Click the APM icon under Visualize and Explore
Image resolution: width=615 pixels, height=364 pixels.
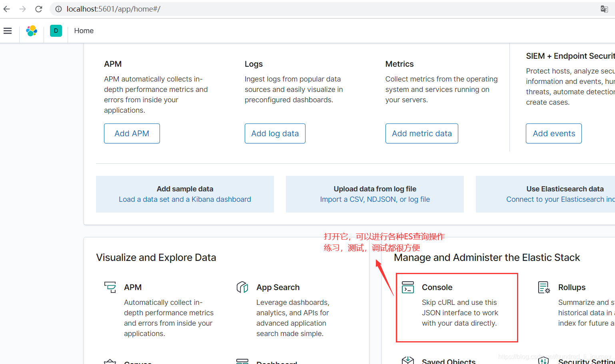click(x=110, y=287)
